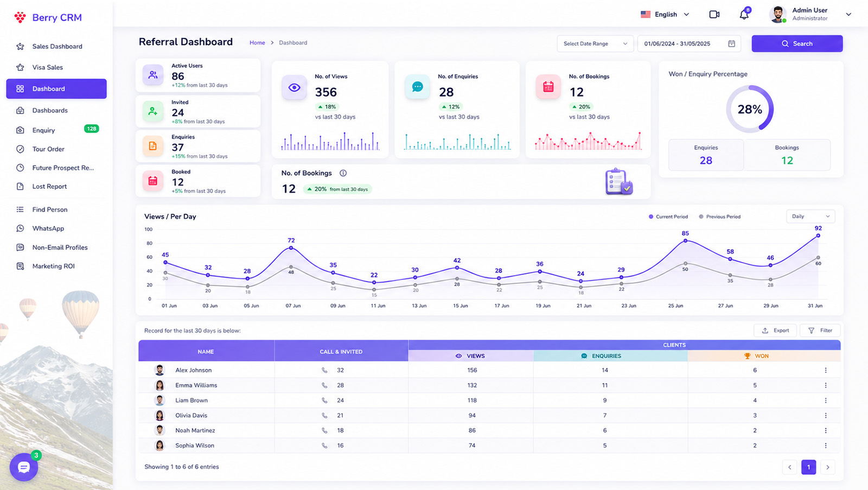
Task: Open the Daily interval dropdown
Action: point(810,217)
